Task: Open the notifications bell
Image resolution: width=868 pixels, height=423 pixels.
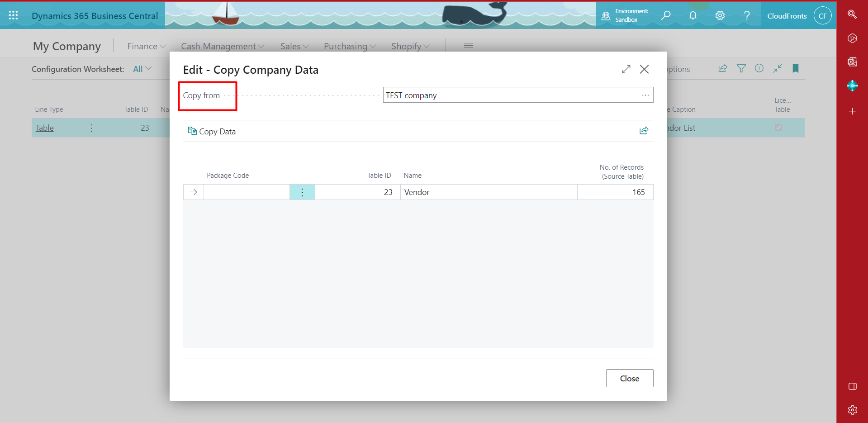Action: coord(693,15)
